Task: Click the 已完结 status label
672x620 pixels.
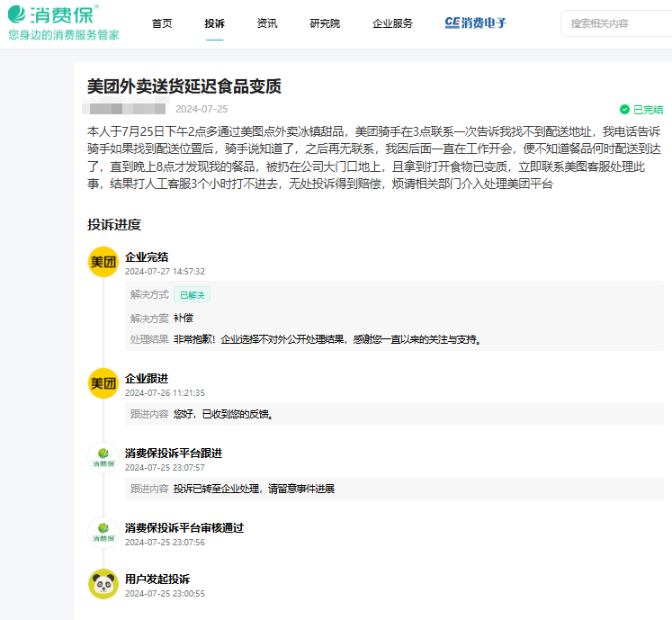Action: click(648, 110)
